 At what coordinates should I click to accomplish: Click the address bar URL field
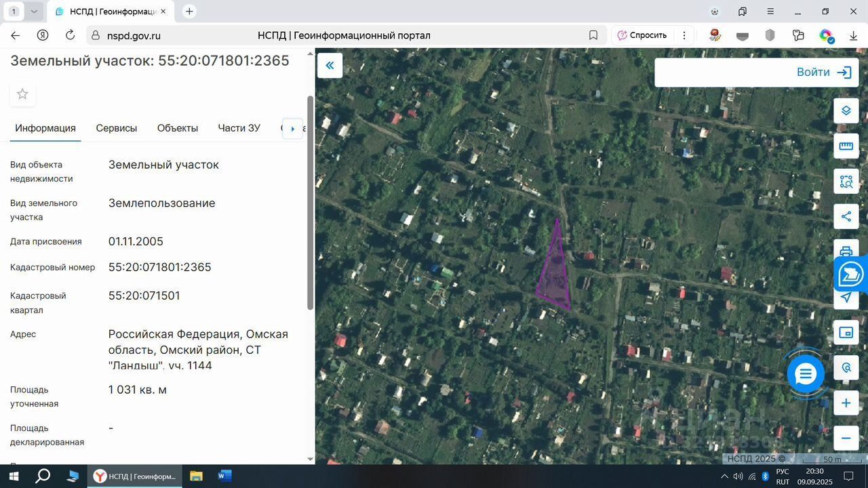339,35
